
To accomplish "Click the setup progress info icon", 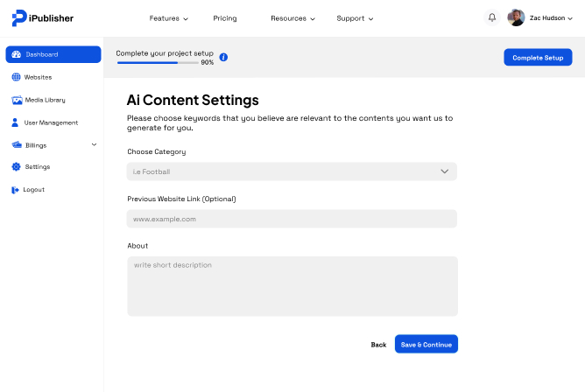I will tap(223, 57).
